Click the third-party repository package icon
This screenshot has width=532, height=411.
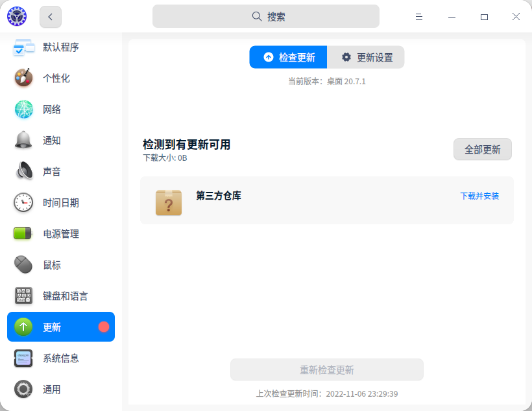(x=169, y=202)
